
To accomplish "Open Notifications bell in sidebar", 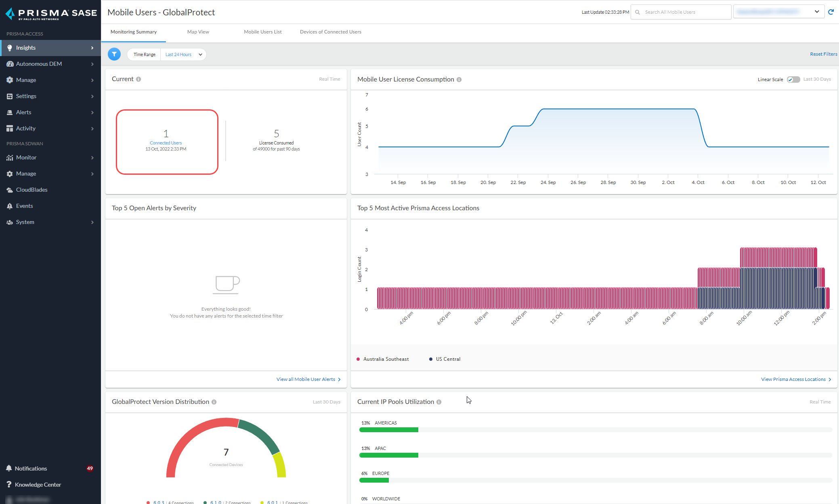I will click(x=9, y=468).
